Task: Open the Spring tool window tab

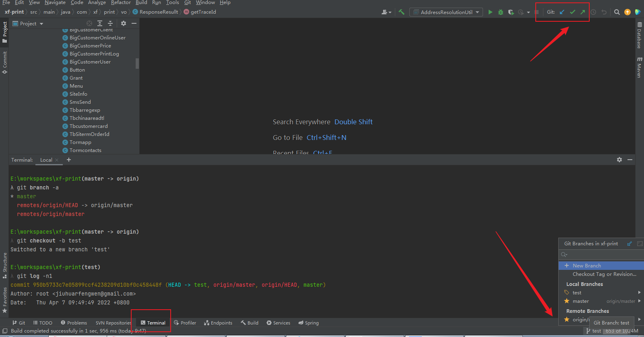Action: tap(308, 323)
